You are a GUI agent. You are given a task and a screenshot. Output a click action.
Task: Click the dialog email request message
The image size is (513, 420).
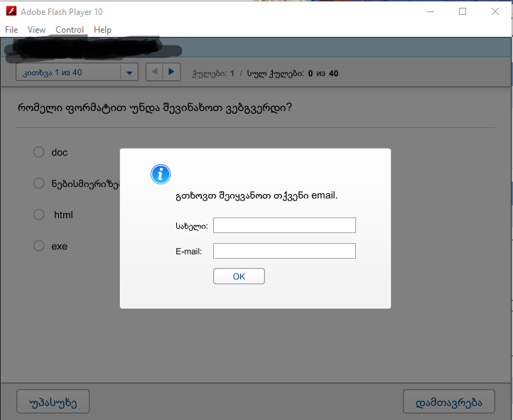256,195
